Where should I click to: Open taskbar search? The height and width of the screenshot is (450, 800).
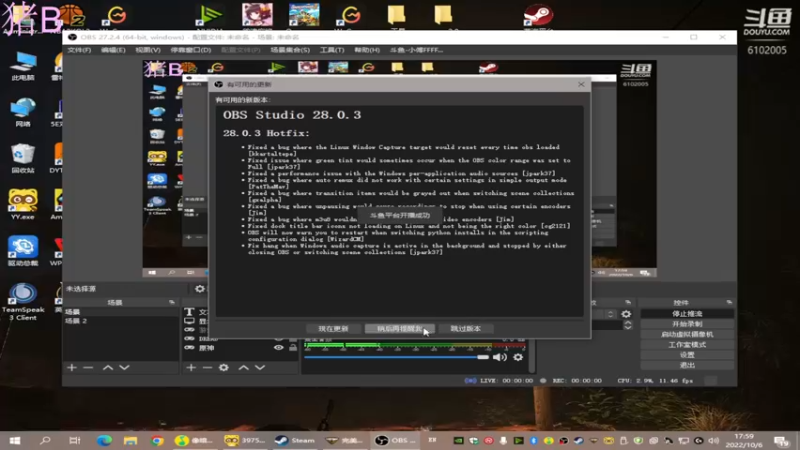coord(45,440)
